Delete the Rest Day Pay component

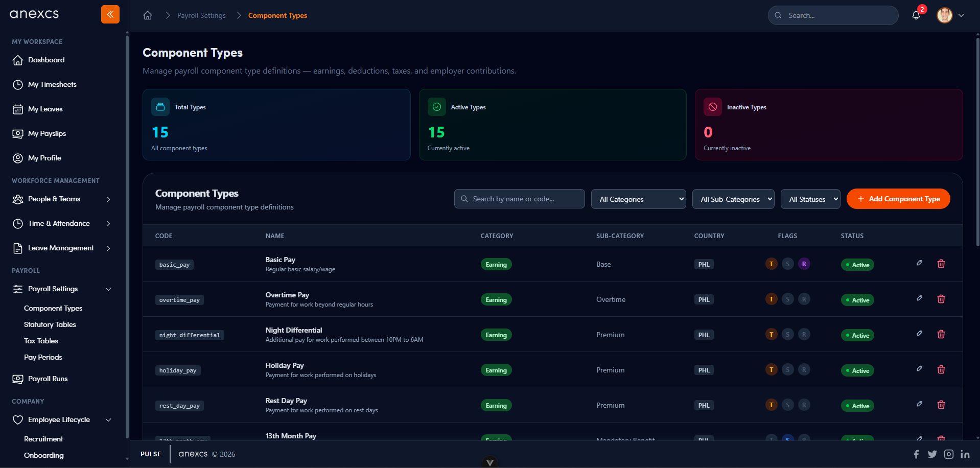click(x=941, y=405)
